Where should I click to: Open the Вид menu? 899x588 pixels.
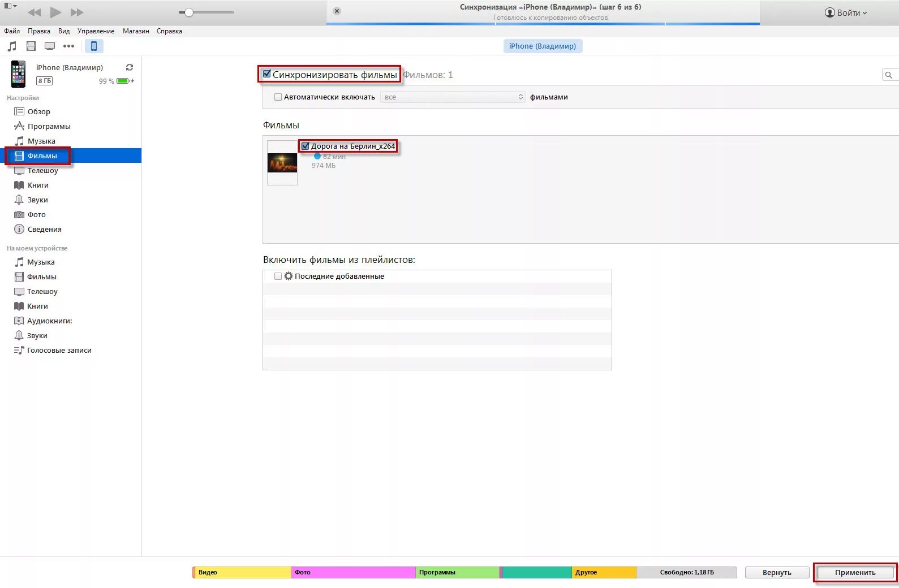click(x=64, y=31)
